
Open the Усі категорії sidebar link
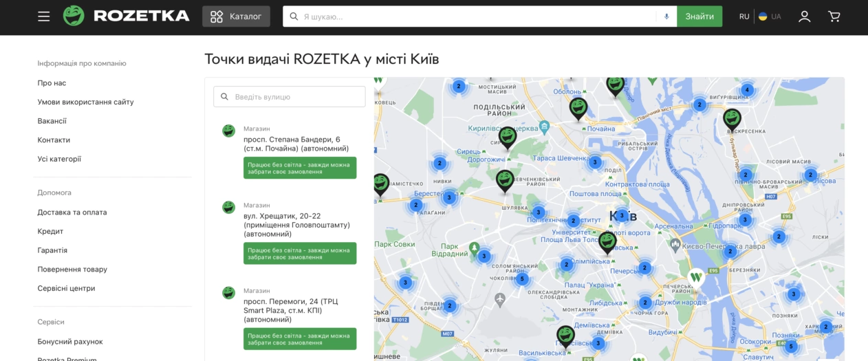pyautogui.click(x=59, y=159)
